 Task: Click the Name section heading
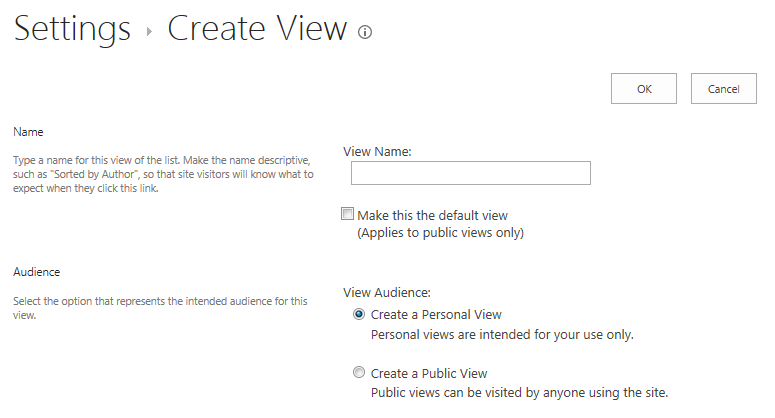tap(28, 132)
